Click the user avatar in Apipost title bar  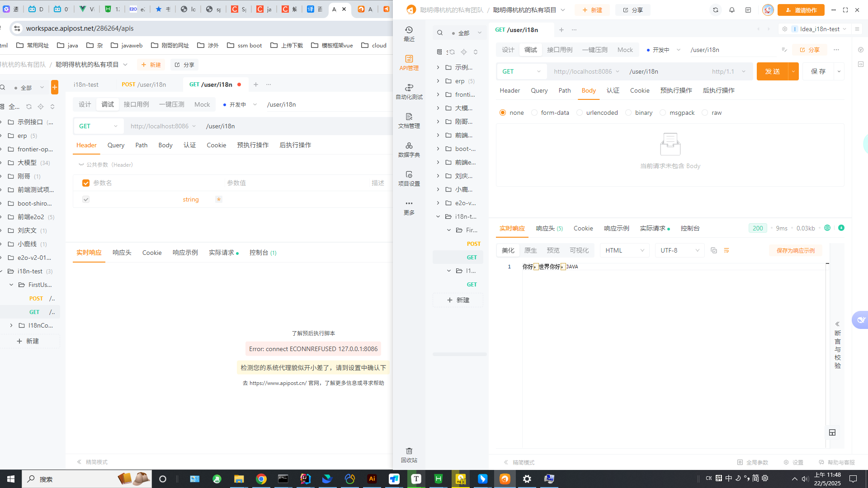coord(768,10)
